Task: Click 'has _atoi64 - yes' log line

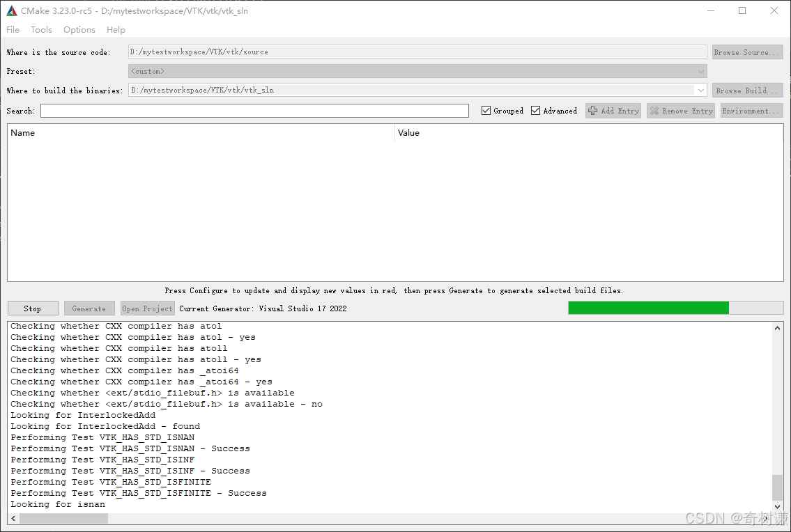Action: (x=141, y=382)
